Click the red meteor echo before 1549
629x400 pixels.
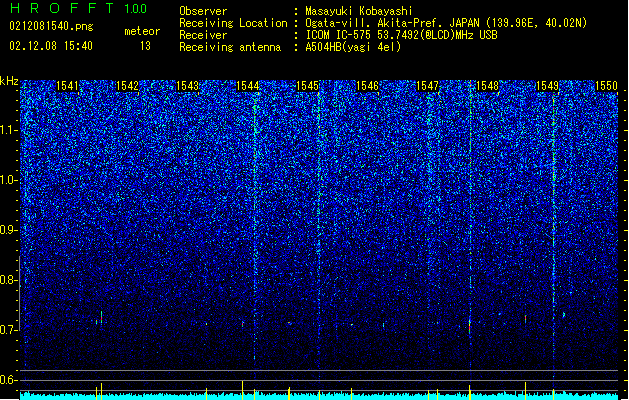click(526, 319)
